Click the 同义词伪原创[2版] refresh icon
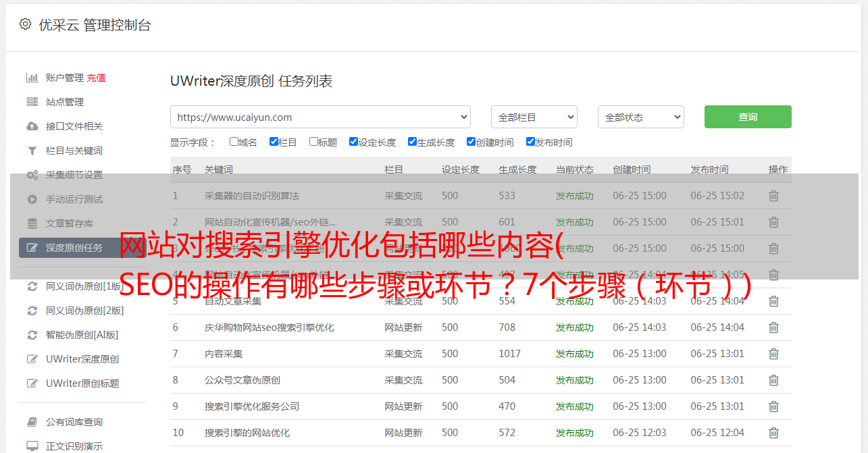 click(32, 311)
